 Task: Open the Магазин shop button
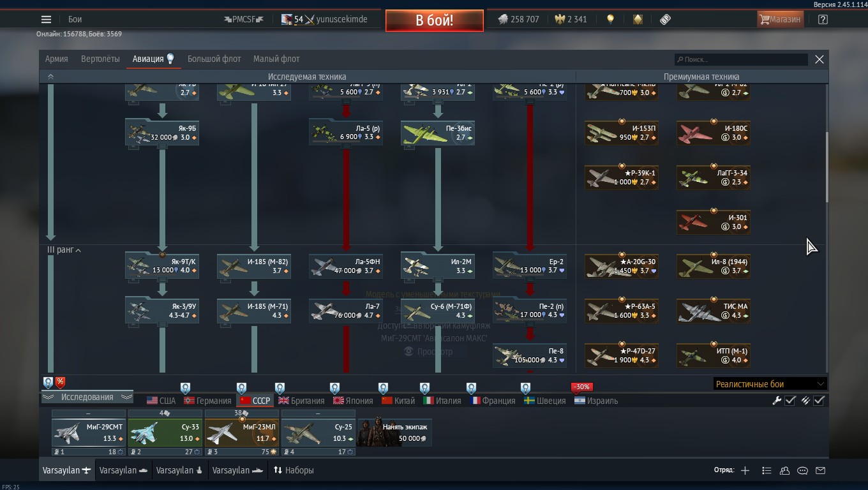pyautogui.click(x=779, y=19)
